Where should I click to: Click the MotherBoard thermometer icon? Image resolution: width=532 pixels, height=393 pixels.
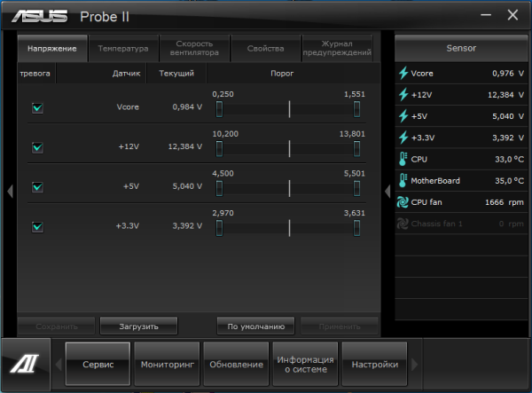(x=403, y=181)
